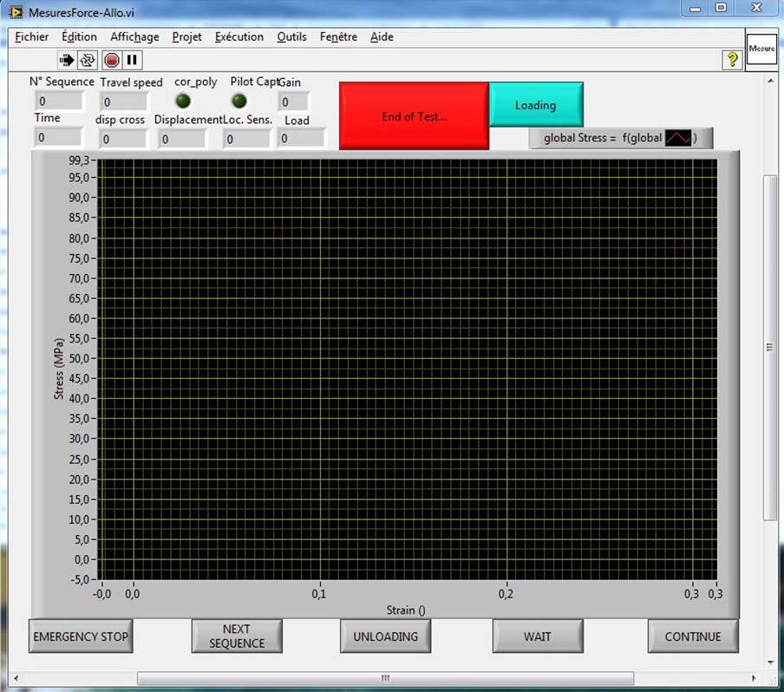Open the Affichage menu

coord(134,36)
